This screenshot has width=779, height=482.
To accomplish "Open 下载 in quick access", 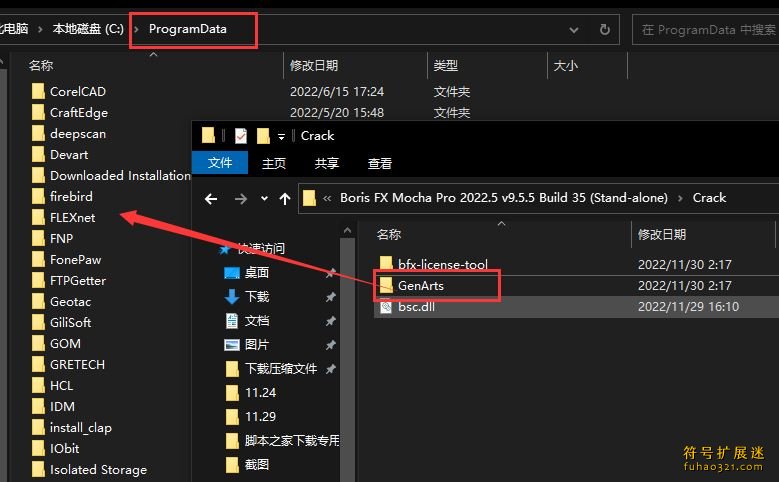I will [247, 297].
